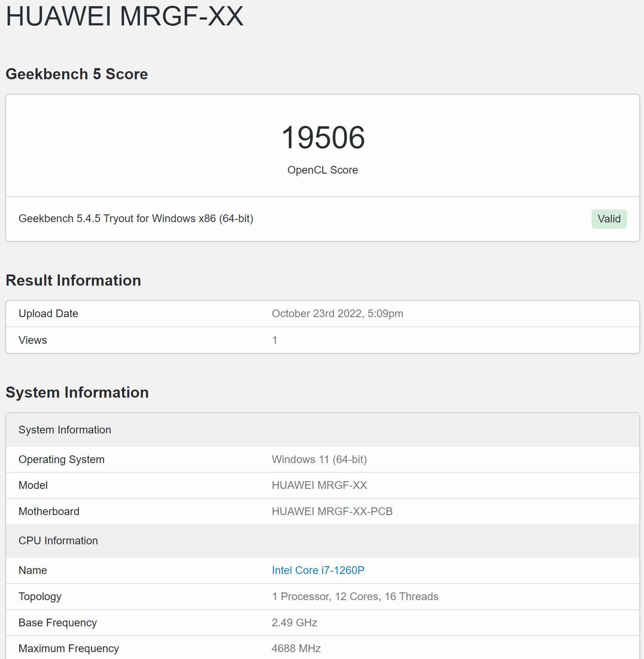The height and width of the screenshot is (659, 644).
Task: Click the large System Information section heading
Action: click(77, 392)
